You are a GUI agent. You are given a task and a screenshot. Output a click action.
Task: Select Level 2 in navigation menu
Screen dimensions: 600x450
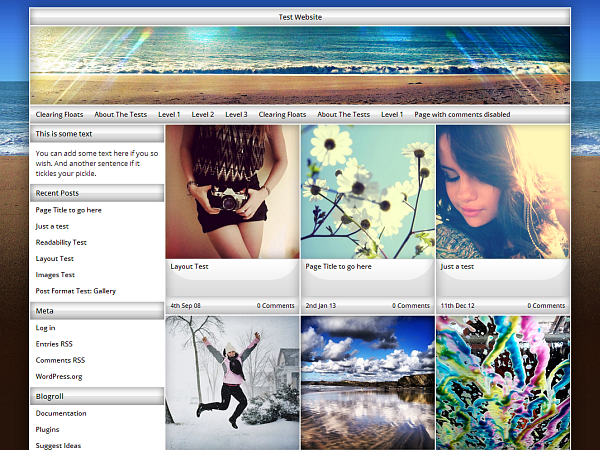(203, 115)
